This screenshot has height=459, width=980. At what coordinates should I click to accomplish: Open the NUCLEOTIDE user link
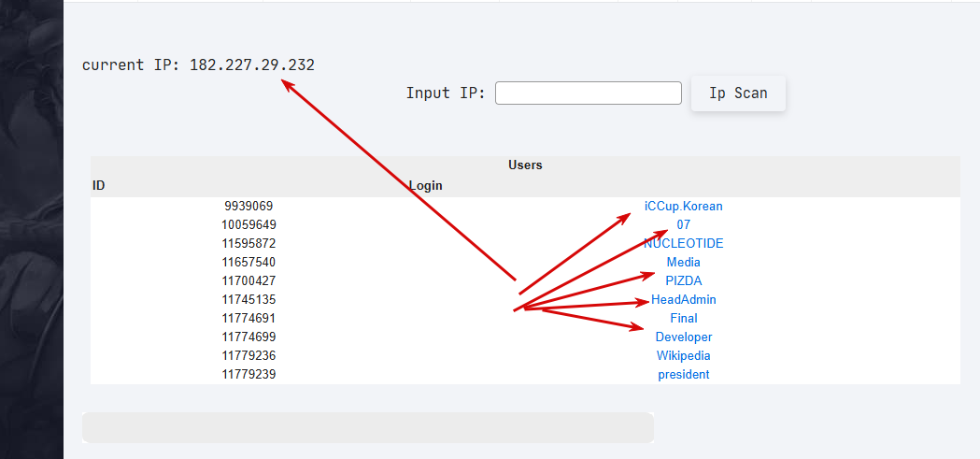pos(683,243)
